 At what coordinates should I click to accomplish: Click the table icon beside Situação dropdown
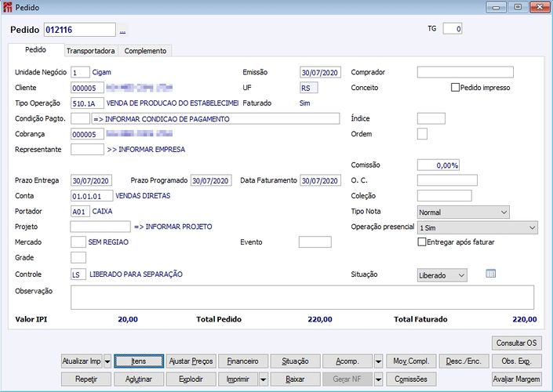pyautogui.click(x=491, y=274)
